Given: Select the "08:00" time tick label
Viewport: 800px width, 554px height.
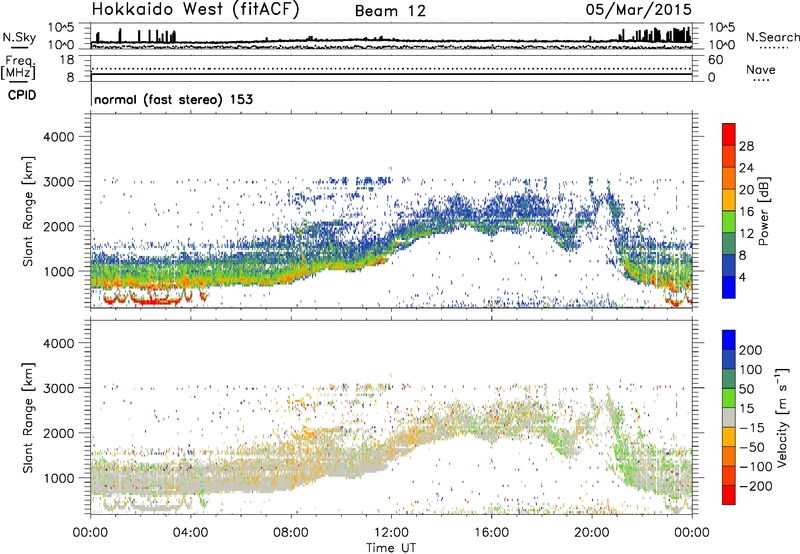Looking at the screenshot, I should pyautogui.click(x=291, y=533).
